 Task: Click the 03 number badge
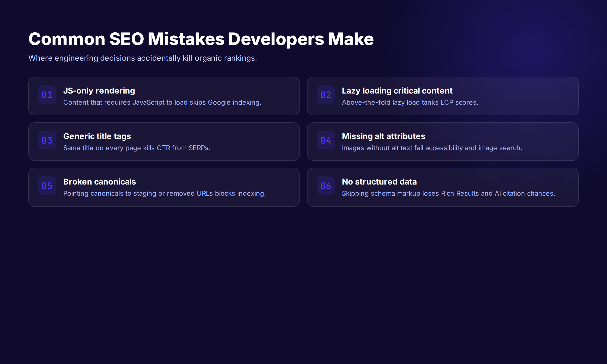[x=47, y=140]
